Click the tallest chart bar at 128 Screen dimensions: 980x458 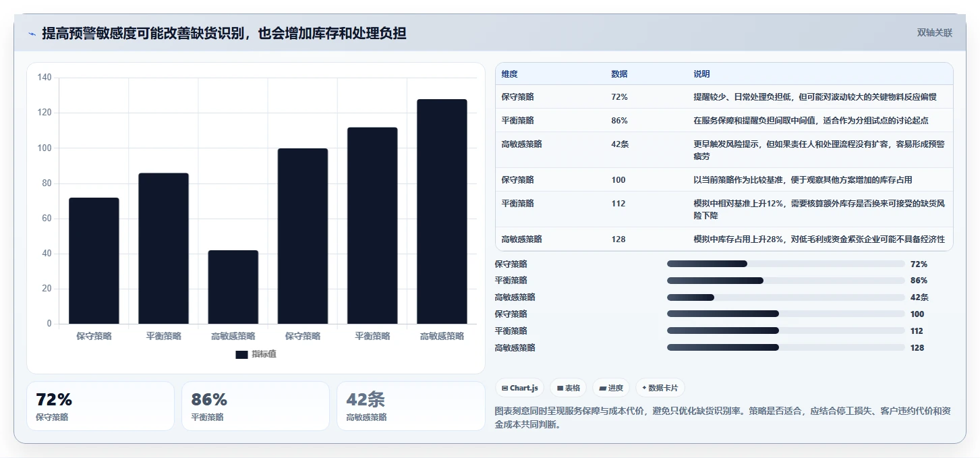pyautogui.click(x=442, y=212)
